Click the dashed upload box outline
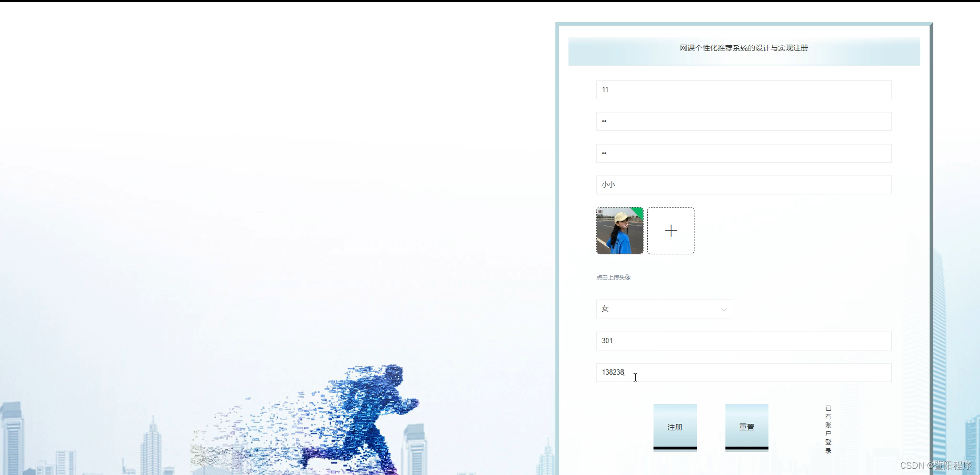Viewport: 980px width, 475px height. click(671, 231)
